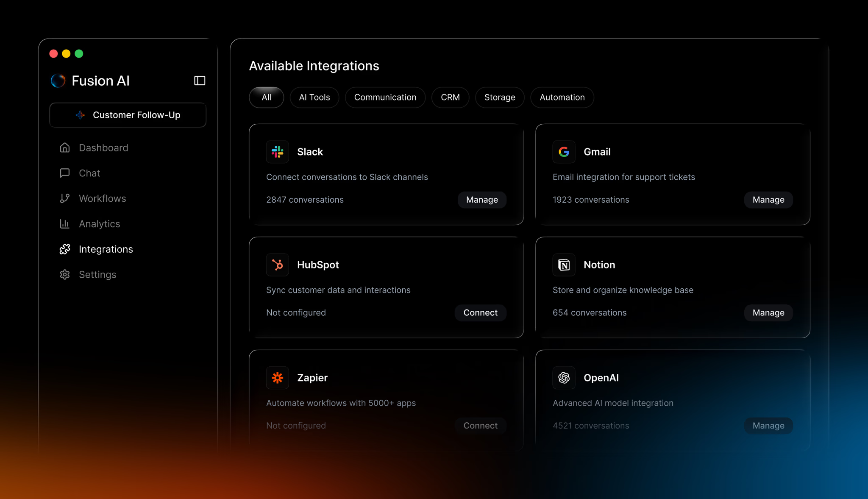Open the Settings gear in sidebar
The image size is (868, 499).
65,275
